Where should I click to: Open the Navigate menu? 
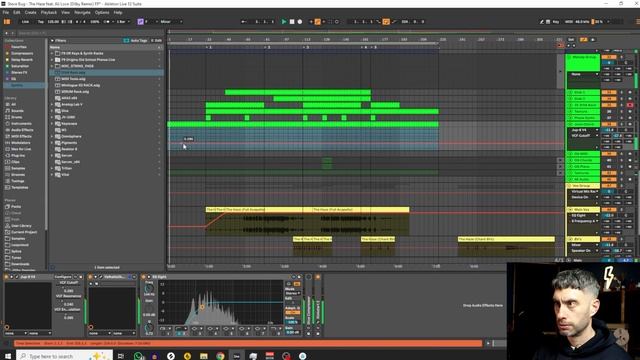[82, 13]
